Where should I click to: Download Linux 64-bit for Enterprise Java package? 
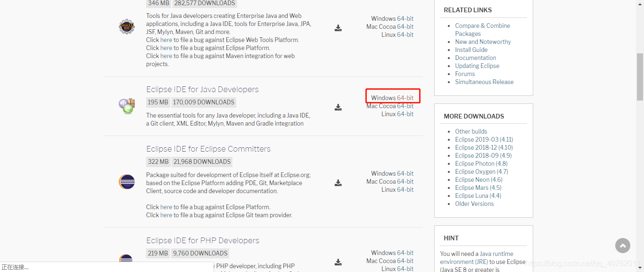point(405,34)
